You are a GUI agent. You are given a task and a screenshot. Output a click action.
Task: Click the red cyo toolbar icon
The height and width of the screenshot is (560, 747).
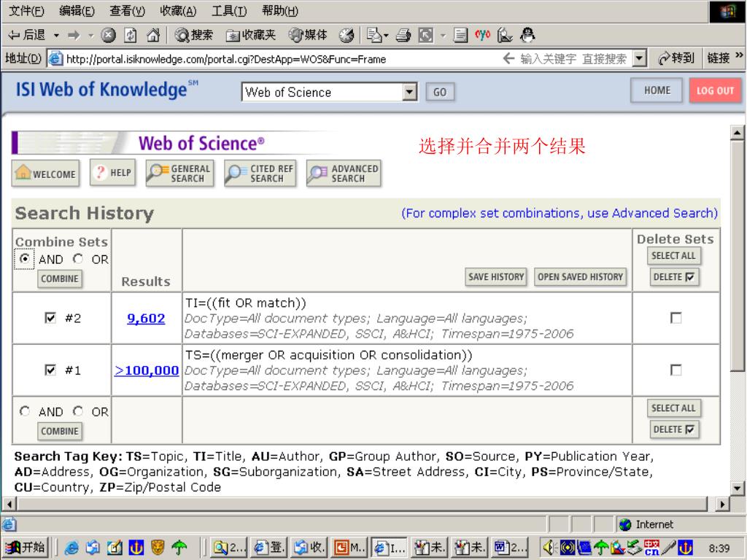pos(482,35)
